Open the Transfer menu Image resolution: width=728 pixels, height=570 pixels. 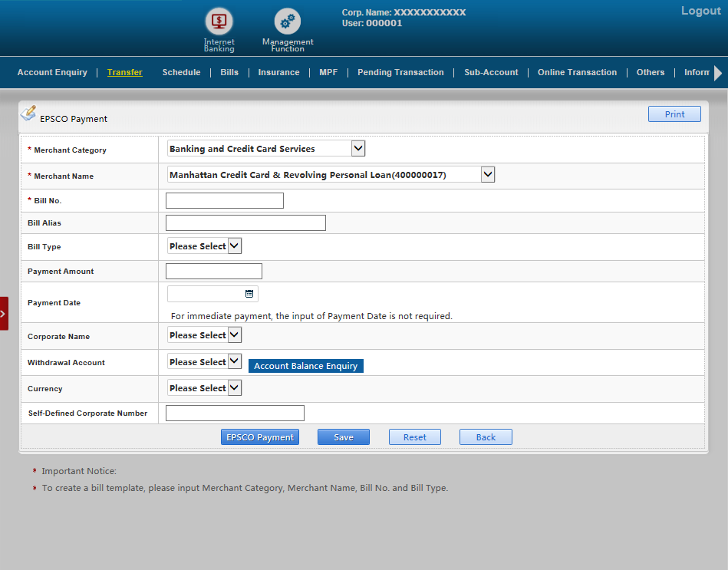click(x=124, y=72)
